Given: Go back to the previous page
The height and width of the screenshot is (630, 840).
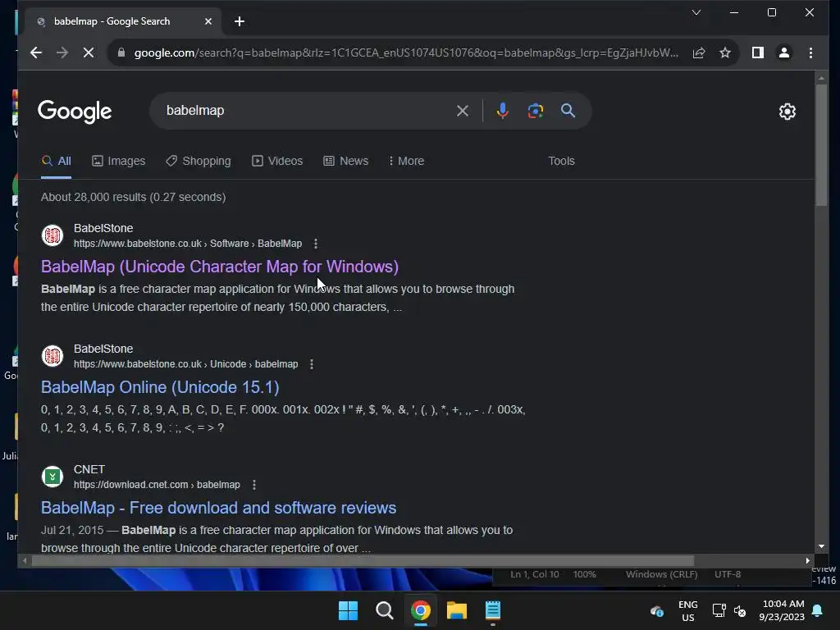Looking at the screenshot, I should (x=36, y=52).
